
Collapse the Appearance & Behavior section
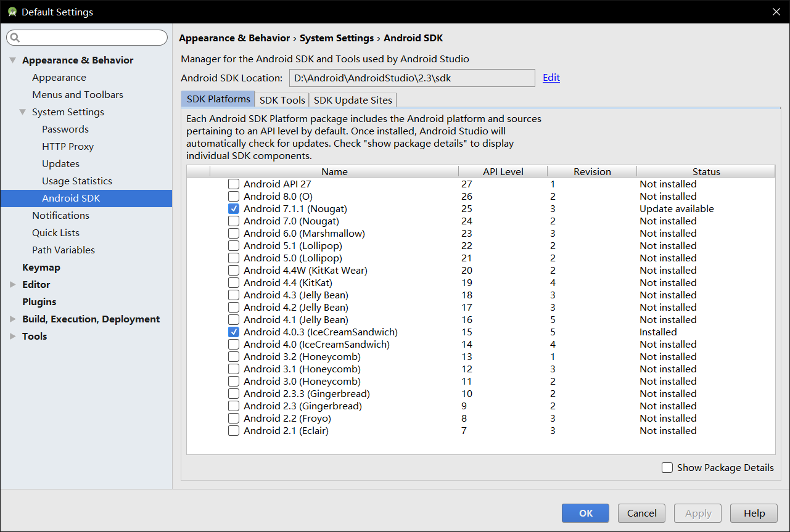pyautogui.click(x=13, y=60)
